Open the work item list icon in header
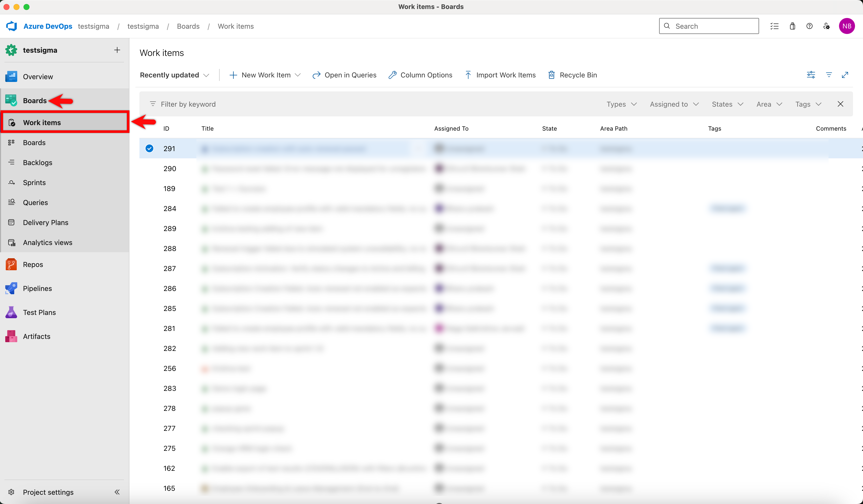 [774, 26]
